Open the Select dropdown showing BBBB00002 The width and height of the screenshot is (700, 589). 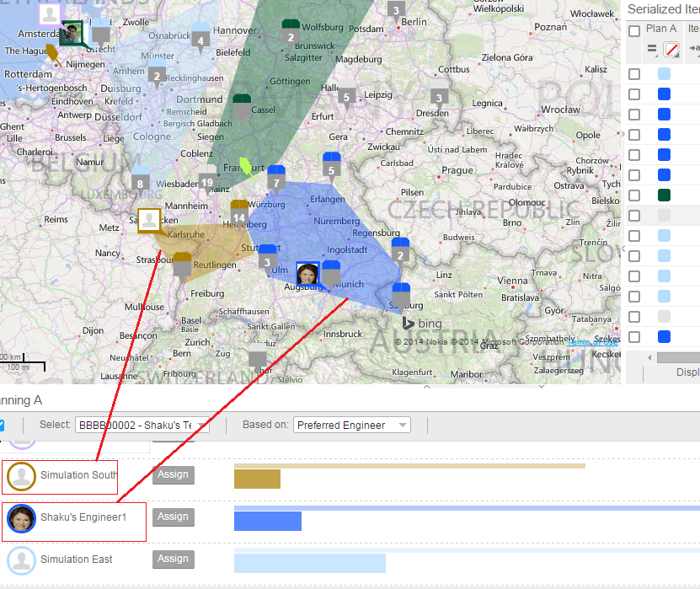pos(142,426)
